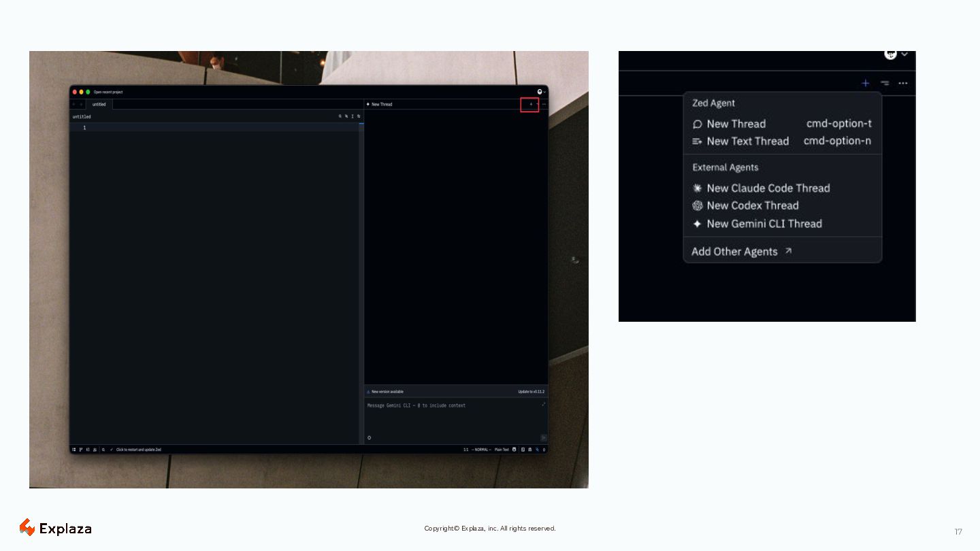Click the editor's vertical scrollbar

pyautogui.click(x=361, y=282)
